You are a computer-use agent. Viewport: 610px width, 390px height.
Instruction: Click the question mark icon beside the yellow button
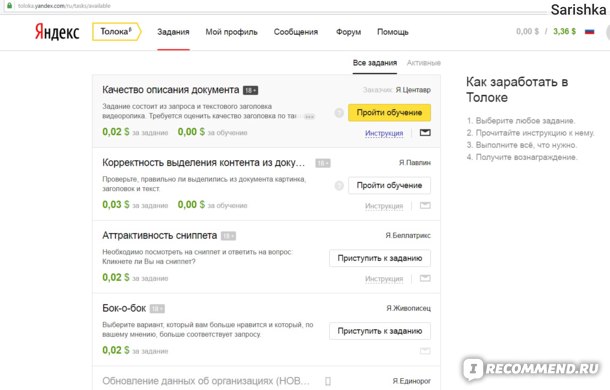(x=339, y=113)
